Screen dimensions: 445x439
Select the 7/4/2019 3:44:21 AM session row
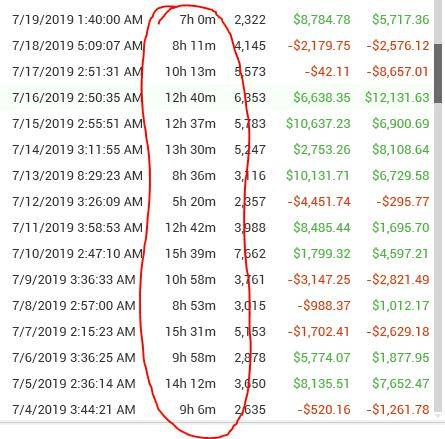[x=217, y=410]
